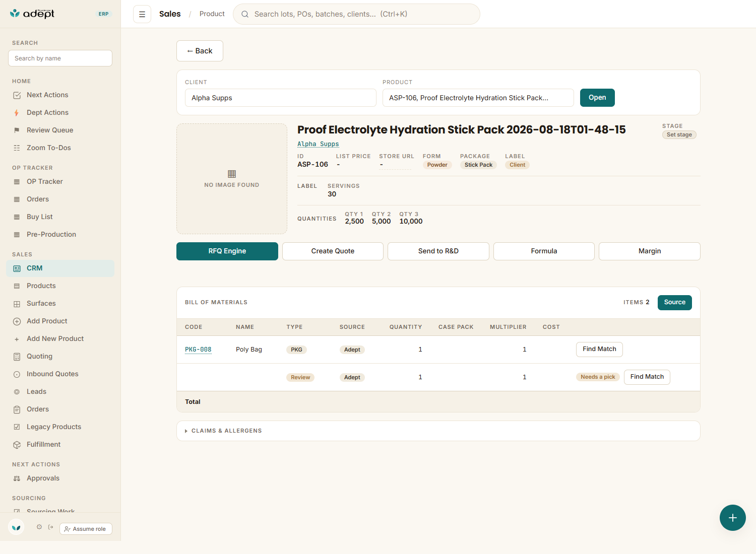Click the Set stage pill

679,135
